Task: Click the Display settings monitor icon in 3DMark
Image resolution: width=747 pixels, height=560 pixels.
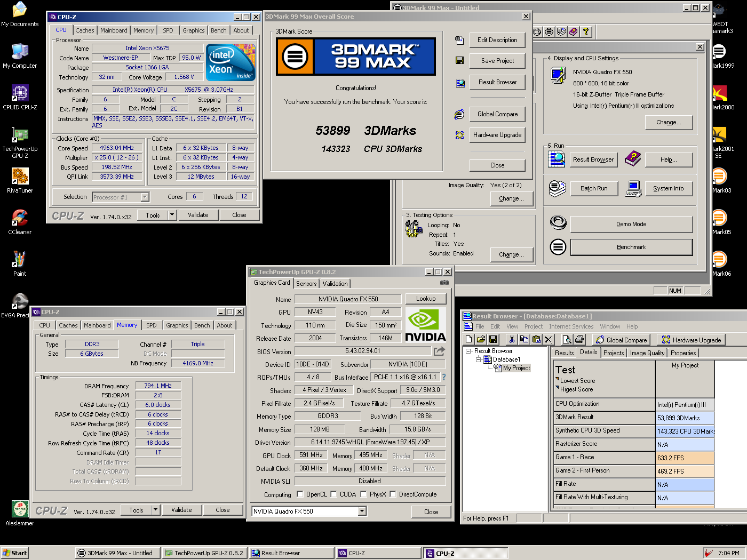Action: click(558, 75)
